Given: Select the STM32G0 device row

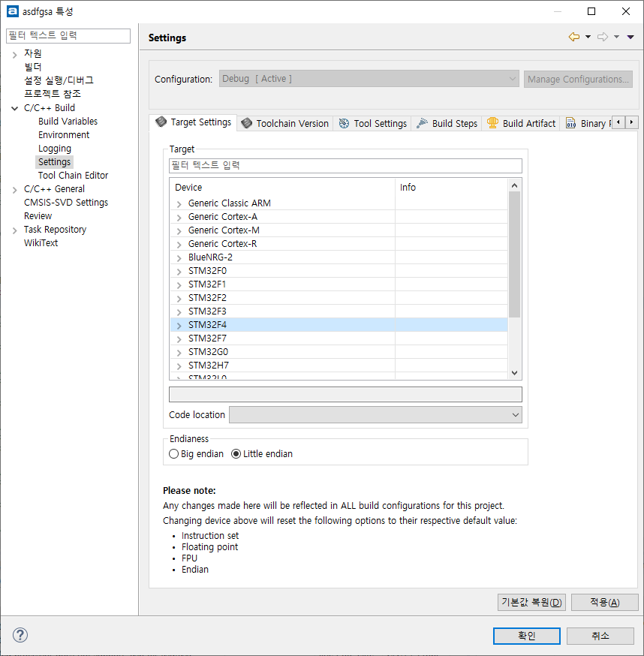Looking at the screenshot, I should click(x=339, y=352).
